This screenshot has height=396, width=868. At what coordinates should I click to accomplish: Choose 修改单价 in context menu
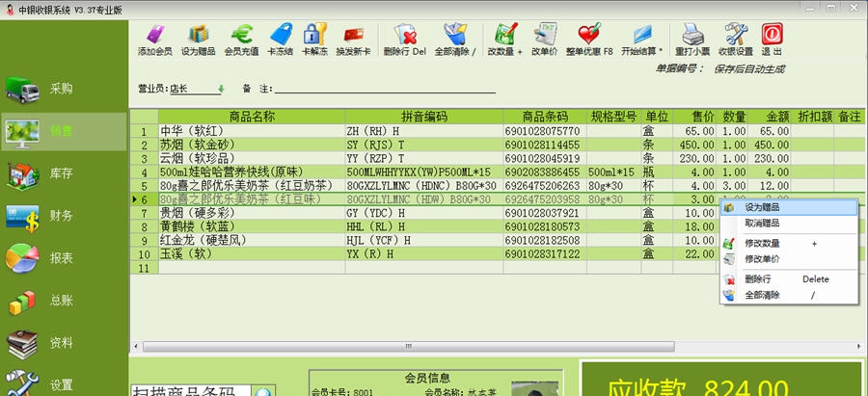788,259
